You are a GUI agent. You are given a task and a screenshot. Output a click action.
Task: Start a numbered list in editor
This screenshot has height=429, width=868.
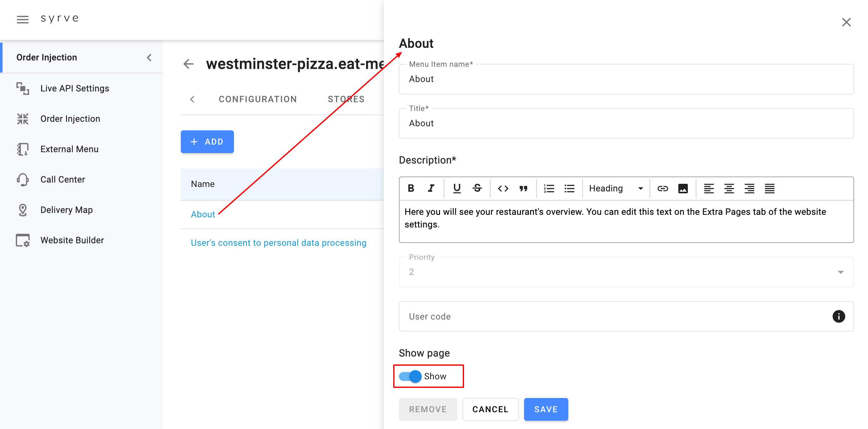coord(549,188)
